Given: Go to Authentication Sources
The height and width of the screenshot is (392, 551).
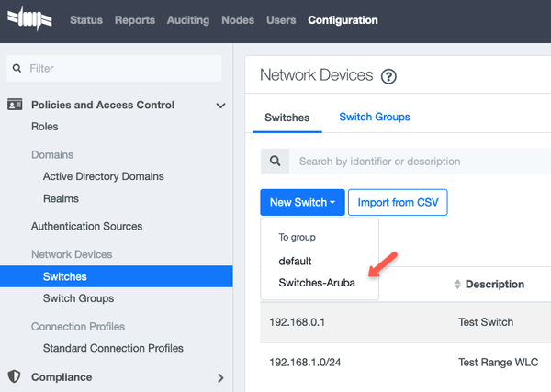Looking at the screenshot, I should (86, 226).
